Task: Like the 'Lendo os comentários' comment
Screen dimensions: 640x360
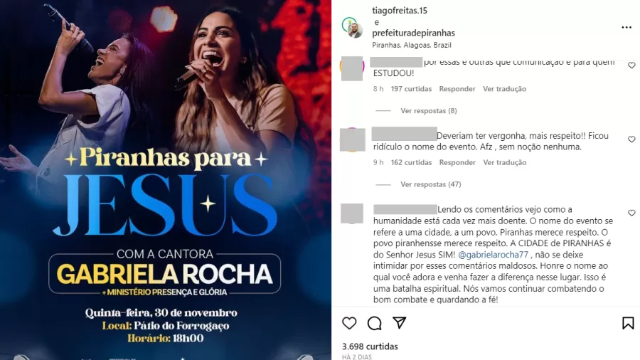Action: [631, 213]
